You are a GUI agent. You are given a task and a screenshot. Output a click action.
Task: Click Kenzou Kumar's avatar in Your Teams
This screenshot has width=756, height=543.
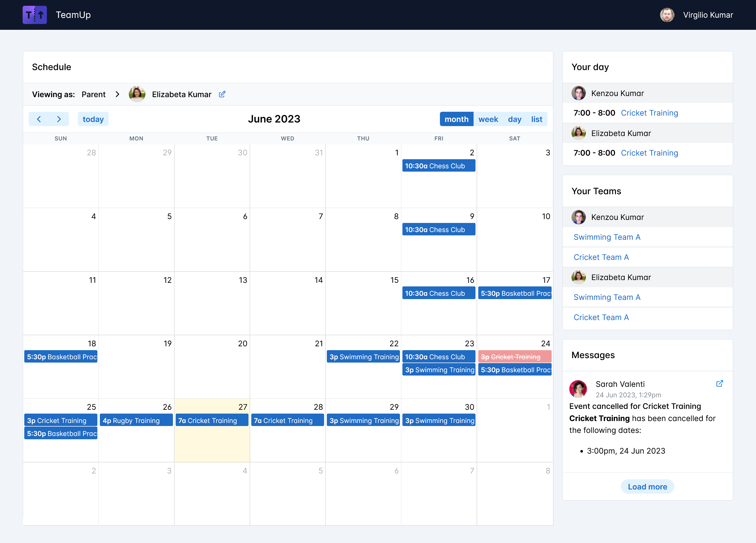click(x=578, y=217)
